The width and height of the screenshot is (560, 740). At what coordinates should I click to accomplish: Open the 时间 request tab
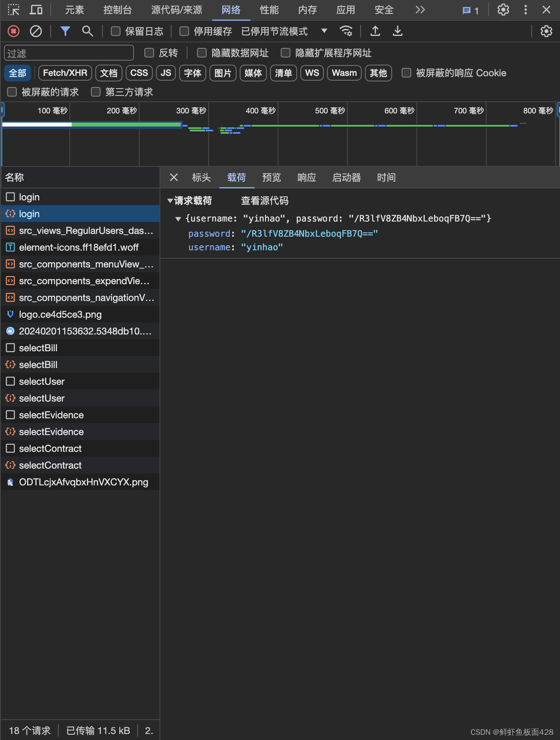pyautogui.click(x=386, y=177)
